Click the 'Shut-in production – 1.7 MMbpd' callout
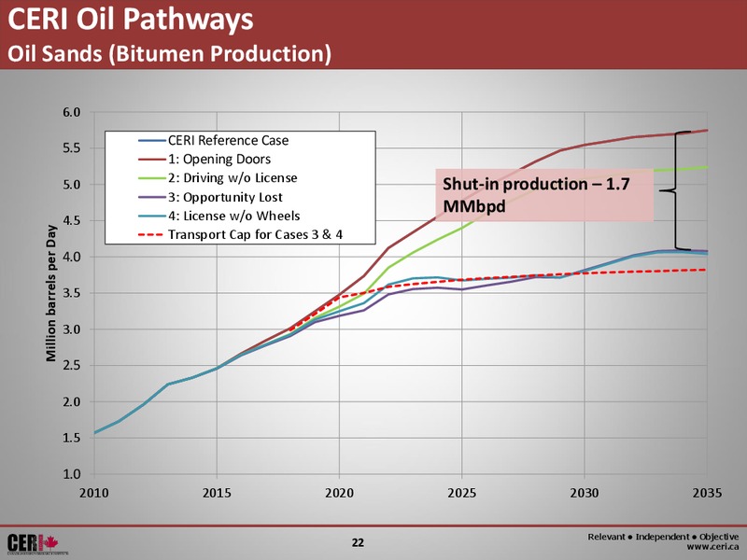 [544, 195]
